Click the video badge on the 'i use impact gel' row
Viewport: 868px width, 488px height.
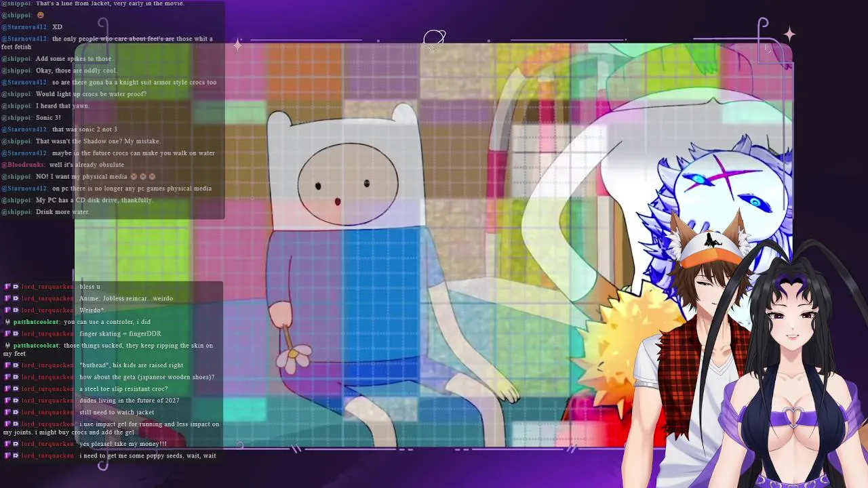(x=16, y=424)
